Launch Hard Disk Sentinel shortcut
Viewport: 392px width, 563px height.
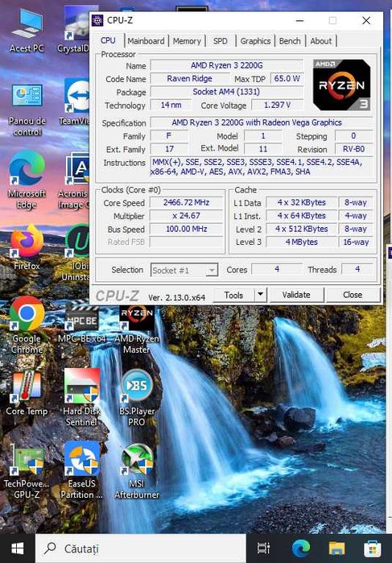82,397
